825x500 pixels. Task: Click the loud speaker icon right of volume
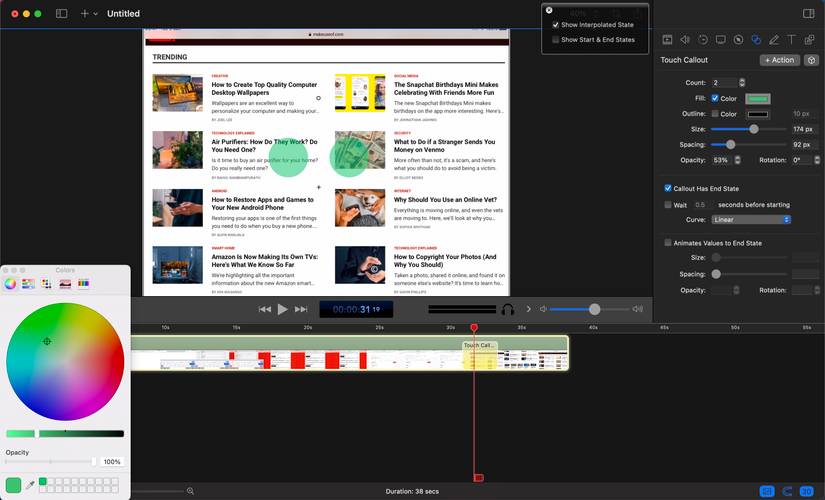click(x=638, y=309)
